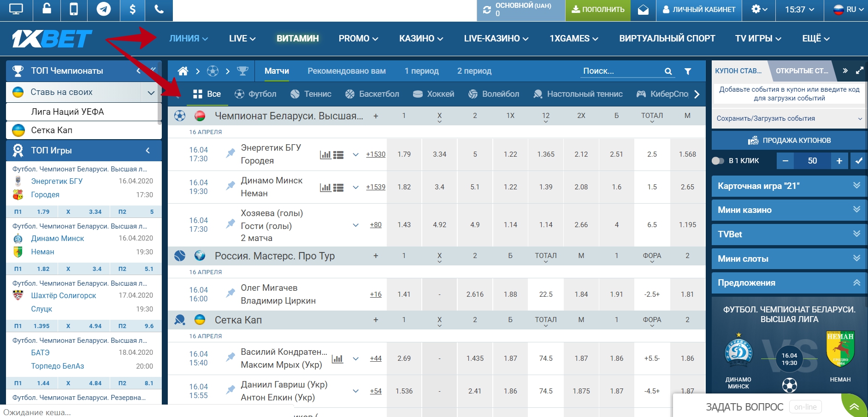Refresh the account balance icon
The image size is (868, 417).
pyautogui.click(x=487, y=10)
